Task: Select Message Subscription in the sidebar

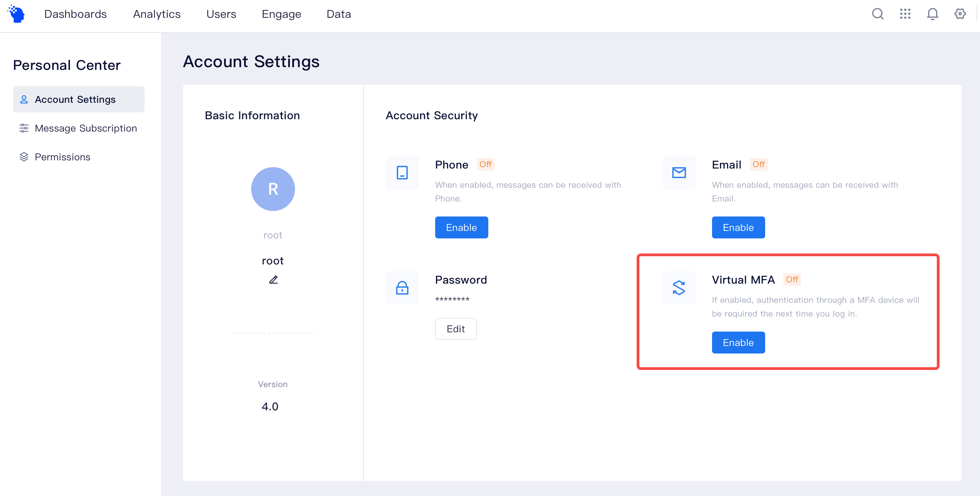Action: click(x=79, y=128)
